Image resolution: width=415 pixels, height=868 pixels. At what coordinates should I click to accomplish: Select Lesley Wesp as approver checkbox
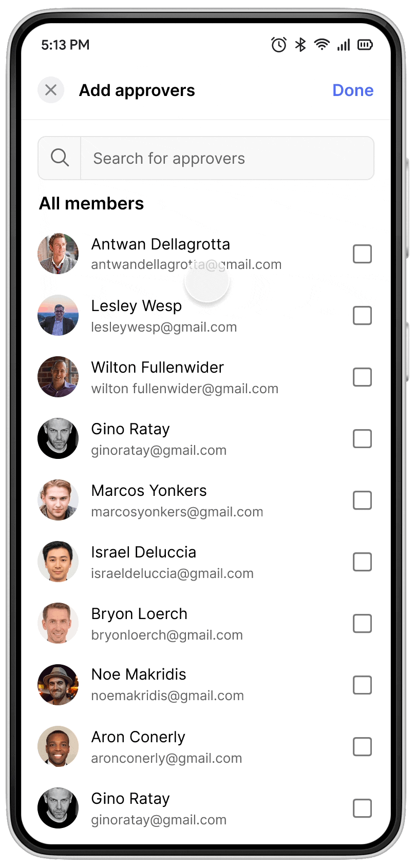tap(362, 315)
